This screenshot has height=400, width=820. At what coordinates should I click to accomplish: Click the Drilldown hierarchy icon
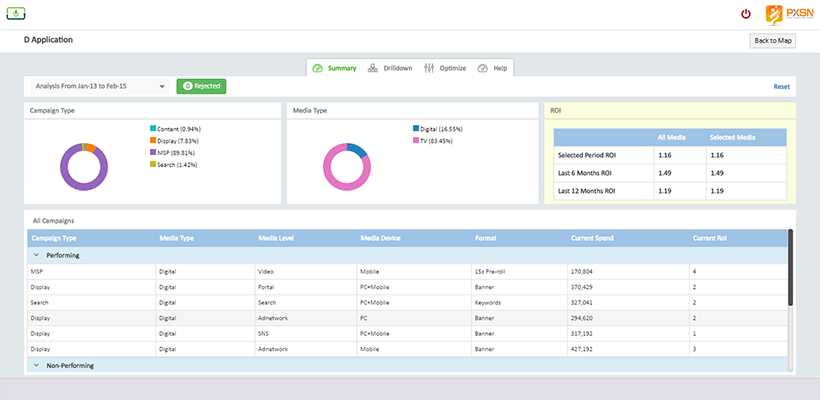click(x=373, y=68)
